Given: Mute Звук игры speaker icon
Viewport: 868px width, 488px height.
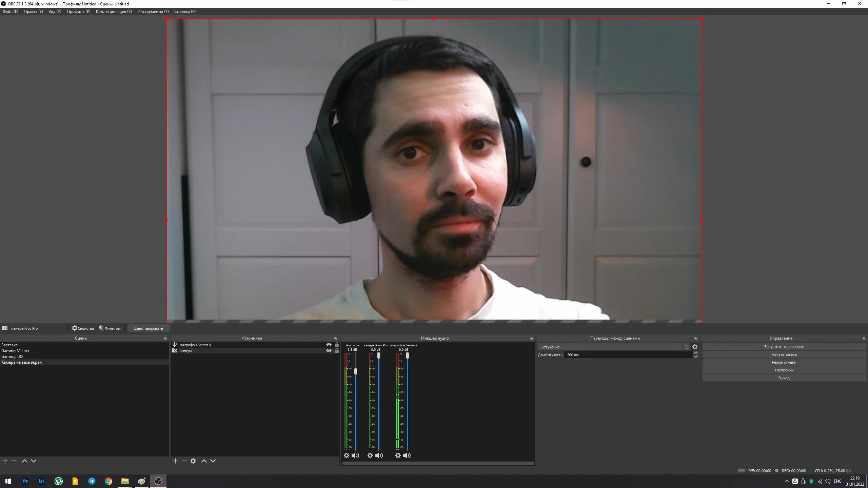Looking at the screenshot, I should click(355, 455).
